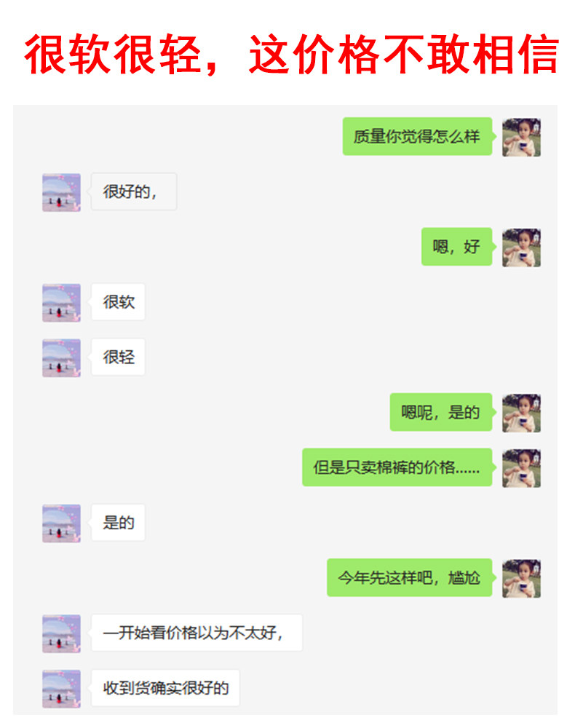Viewport: 575px width, 728px height.
Task: Click avatar beside '嗯呢,是的' message
Action: click(521, 414)
